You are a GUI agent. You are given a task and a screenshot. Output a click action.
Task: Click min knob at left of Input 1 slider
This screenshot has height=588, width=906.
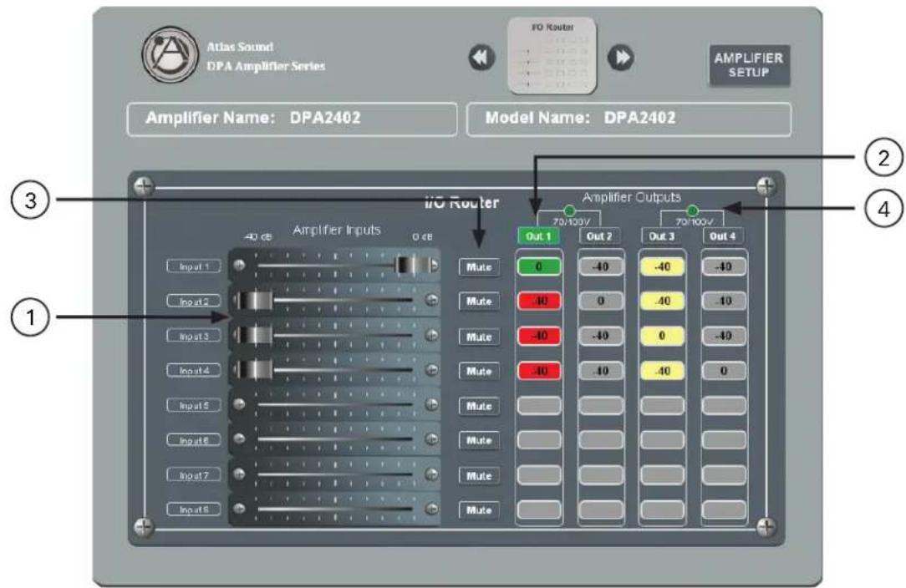click(x=239, y=265)
